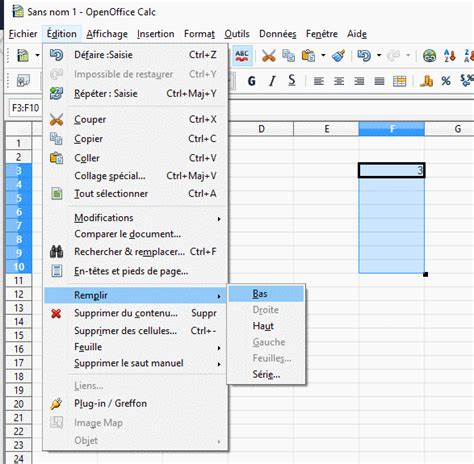Image resolution: width=474 pixels, height=464 pixels.
Task: Open En-têtes et pieds de page...
Action: coord(135,271)
